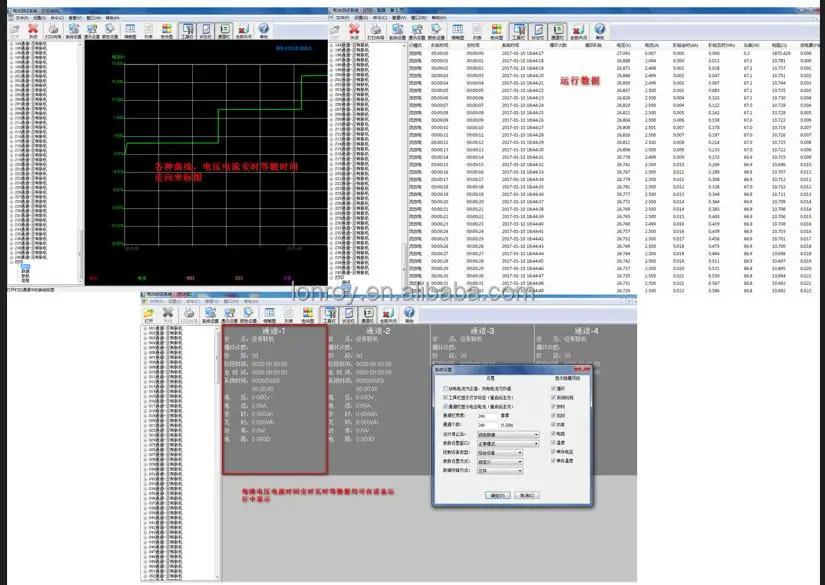Click the 通道栏宽度 width input field in the dialog
This screenshot has height=585, width=825.
click(x=489, y=415)
